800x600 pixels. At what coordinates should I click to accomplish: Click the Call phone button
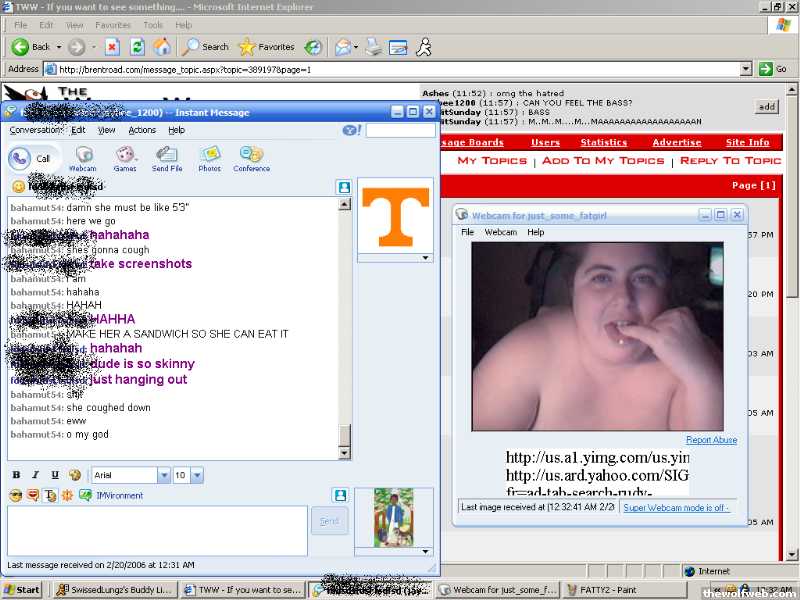[32, 158]
